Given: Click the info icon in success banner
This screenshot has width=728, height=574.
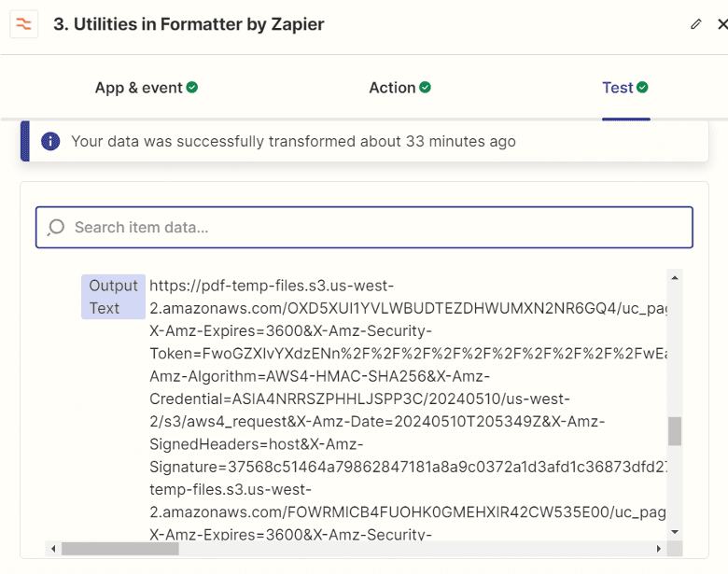Looking at the screenshot, I should coord(50,141).
